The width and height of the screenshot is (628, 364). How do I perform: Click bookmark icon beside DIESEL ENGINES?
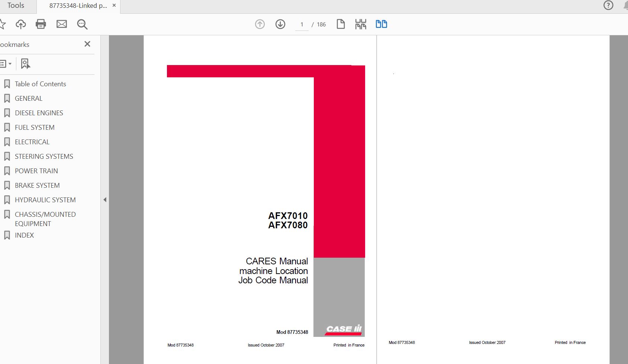coord(7,113)
